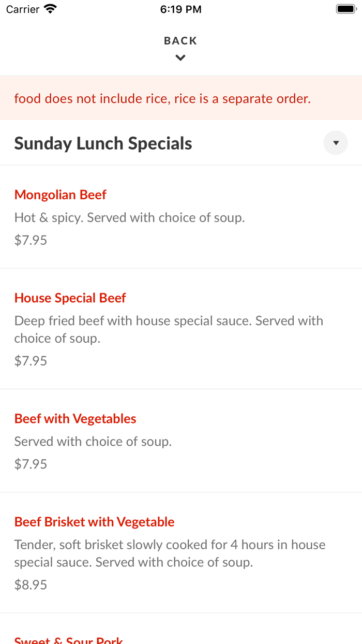This screenshot has width=362, height=644.
Task: Click the BACK button
Action: 180,40
